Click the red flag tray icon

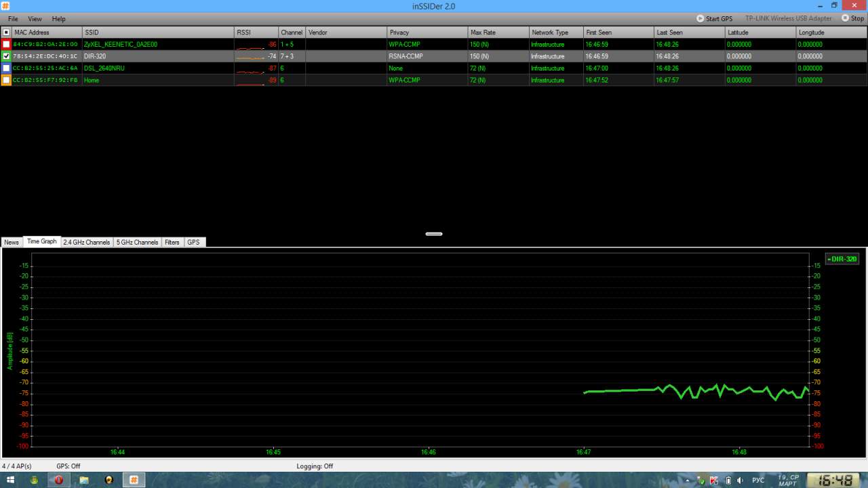pos(714,480)
